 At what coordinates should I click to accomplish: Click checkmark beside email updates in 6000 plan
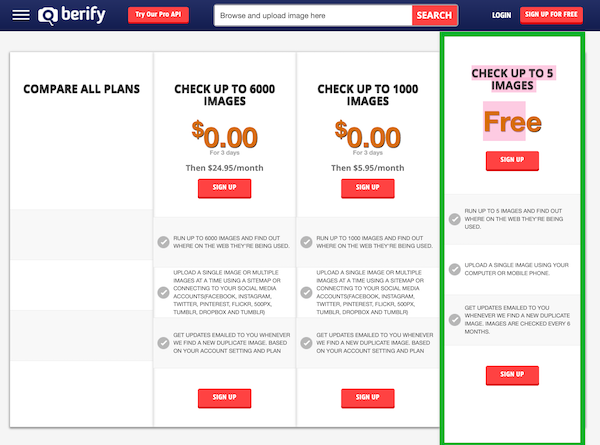pyautogui.click(x=163, y=343)
